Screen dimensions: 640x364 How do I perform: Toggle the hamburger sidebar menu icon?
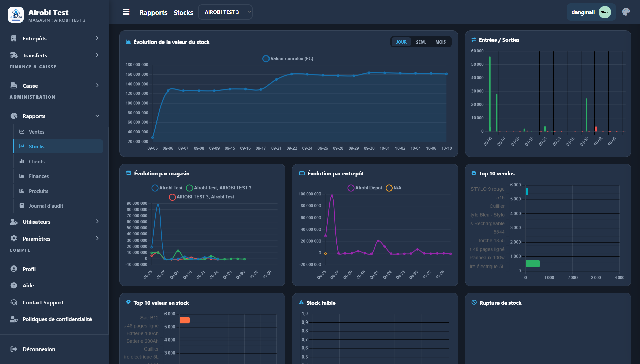coord(126,12)
